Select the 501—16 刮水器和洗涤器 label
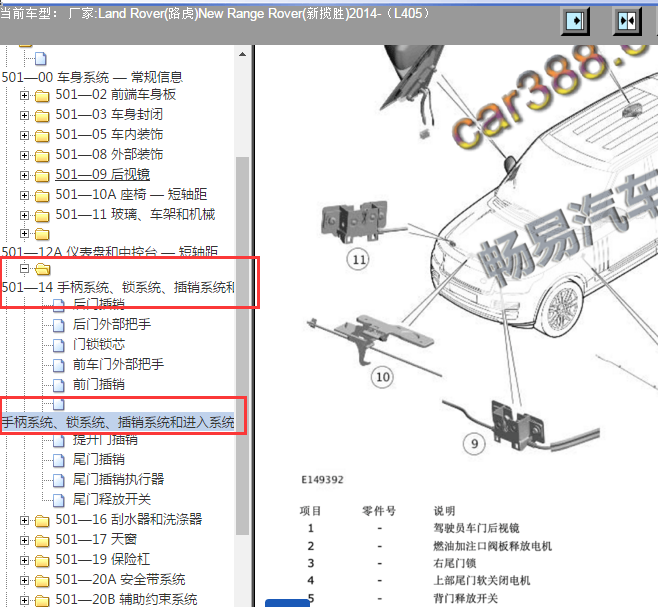 tap(129, 519)
